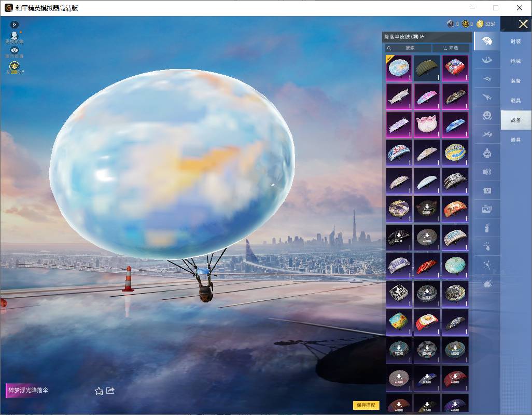
Task: Switch to the 装备 tab
Action: (x=516, y=81)
